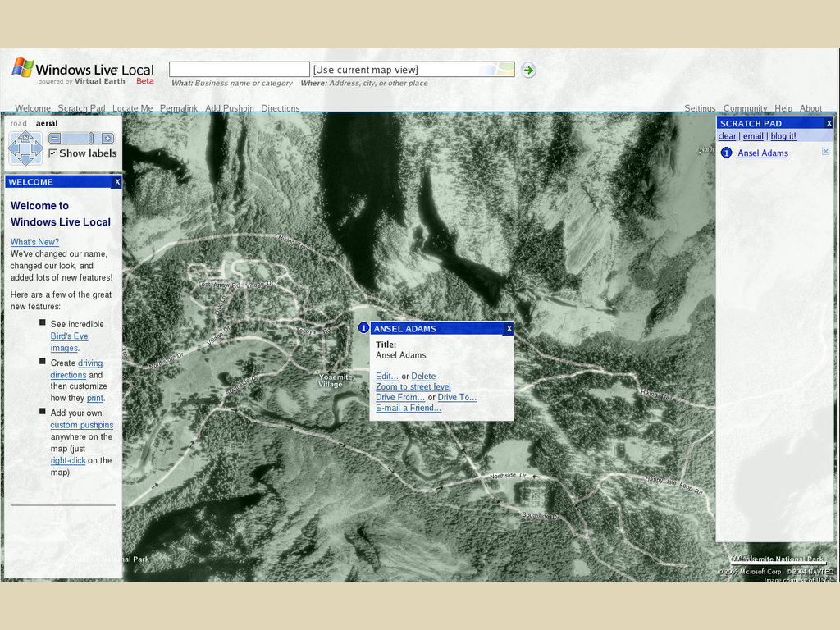Click Locate Me in the menu bar

132,108
